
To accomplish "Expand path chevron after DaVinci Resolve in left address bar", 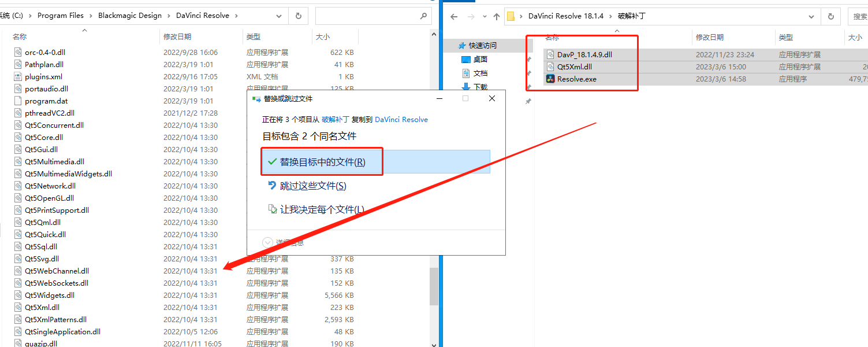I will pyautogui.click(x=237, y=16).
